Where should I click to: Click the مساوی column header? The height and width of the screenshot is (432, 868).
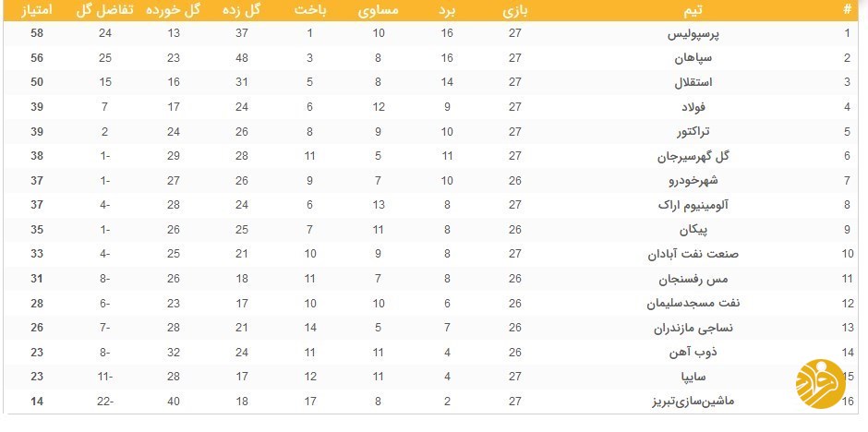[378, 10]
